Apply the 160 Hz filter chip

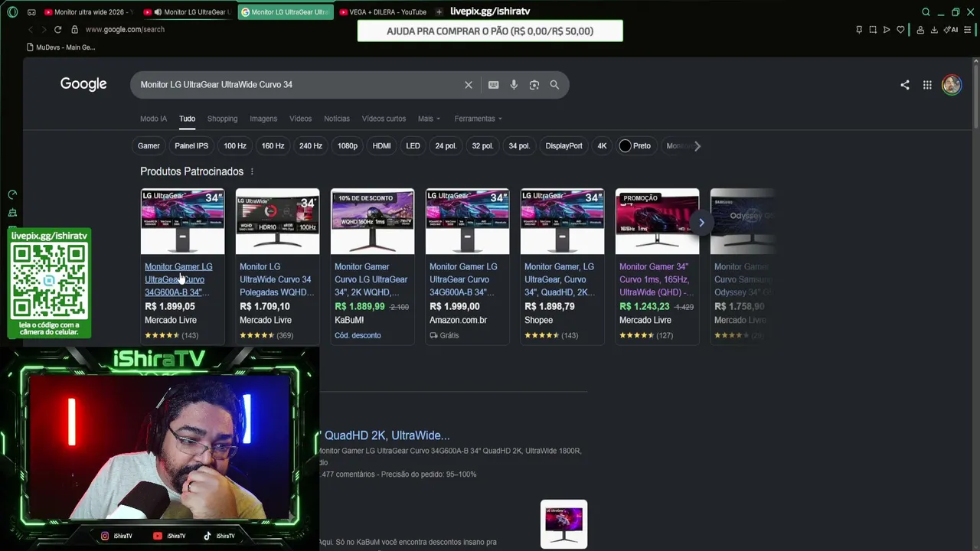pyautogui.click(x=273, y=146)
